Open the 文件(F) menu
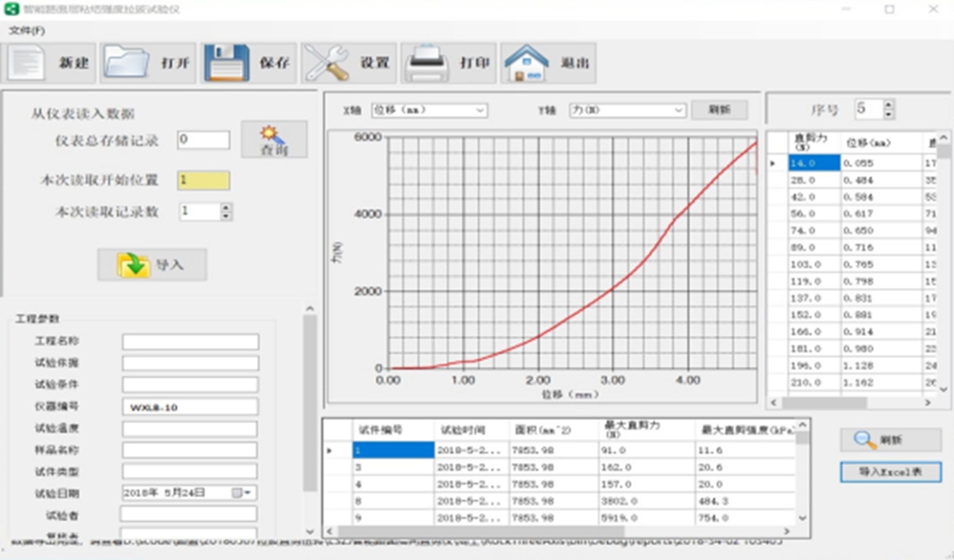 (27, 30)
